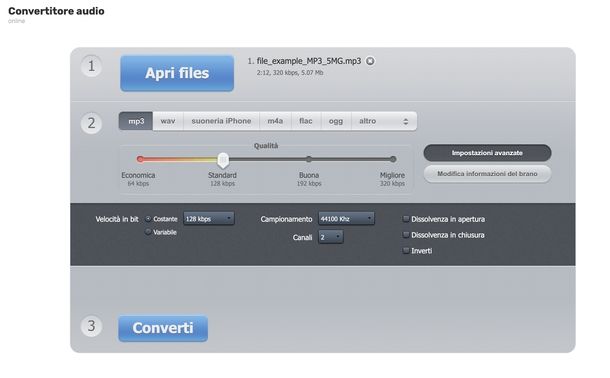The width and height of the screenshot is (610, 378).
Task: Set quality slider to Buona point
Action: (x=309, y=159)
